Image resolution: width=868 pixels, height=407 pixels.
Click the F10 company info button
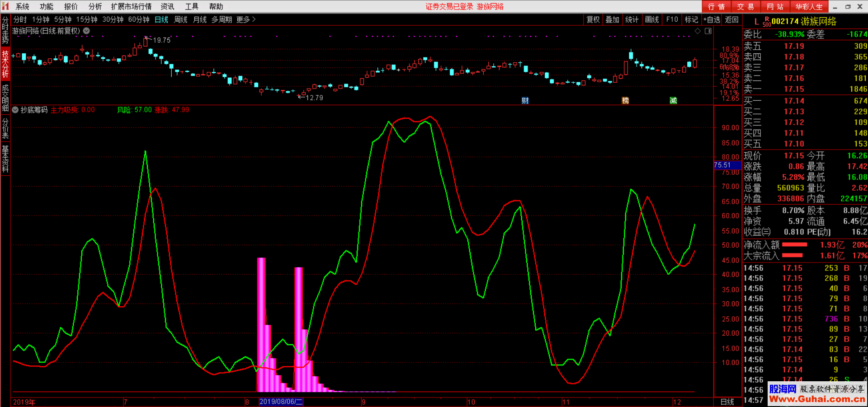click(x=672, y=19)
